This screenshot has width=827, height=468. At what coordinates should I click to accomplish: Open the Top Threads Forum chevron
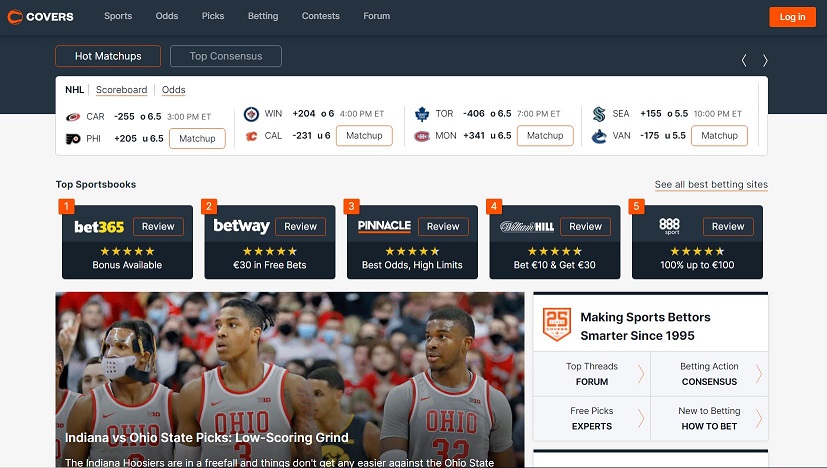pos(641,374)
